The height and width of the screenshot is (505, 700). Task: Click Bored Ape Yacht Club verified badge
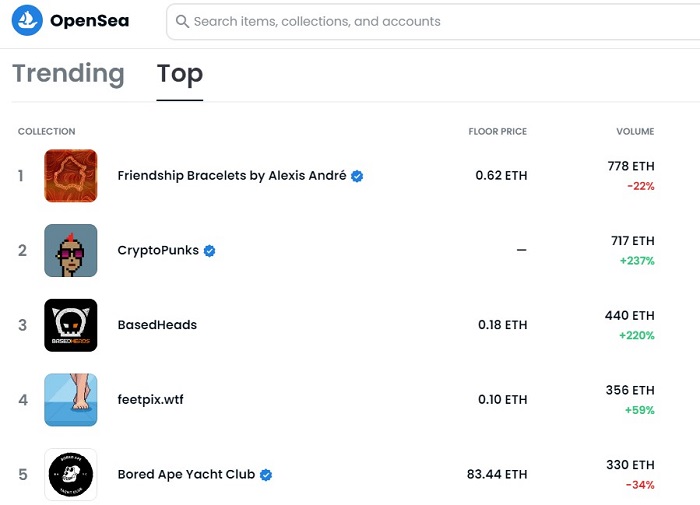[x=266, y=475]
